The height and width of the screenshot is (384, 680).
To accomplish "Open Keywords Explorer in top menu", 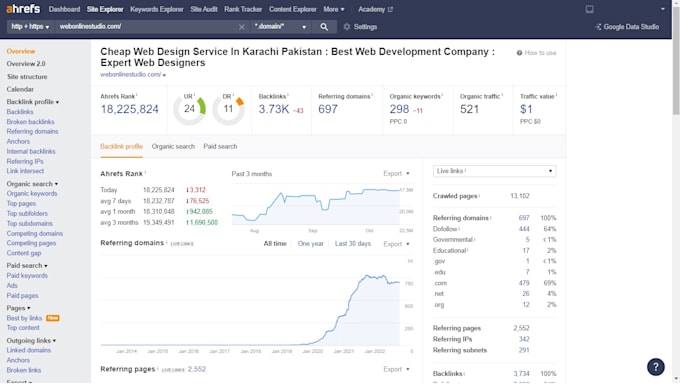I will pyautogui.click(x=157, y=9).
